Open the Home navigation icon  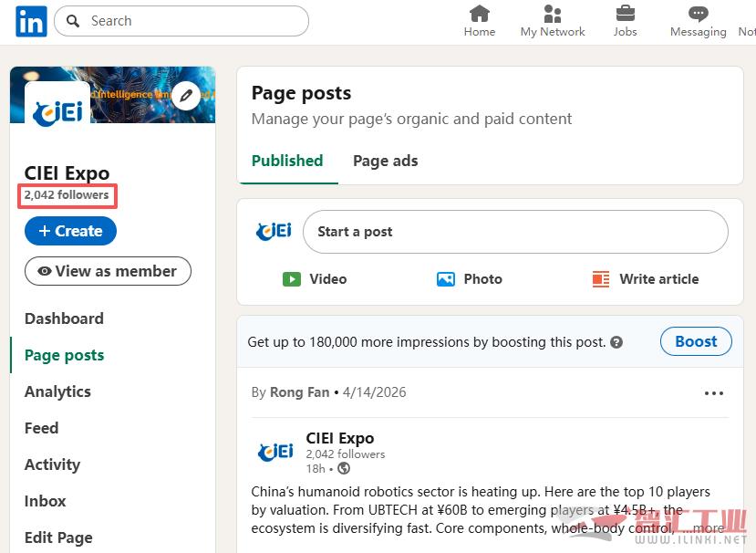479,20
